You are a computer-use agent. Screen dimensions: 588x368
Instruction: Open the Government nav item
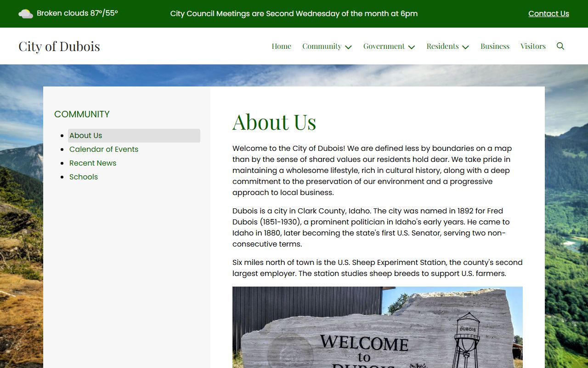pyautogui.click(x=384, y=46)
